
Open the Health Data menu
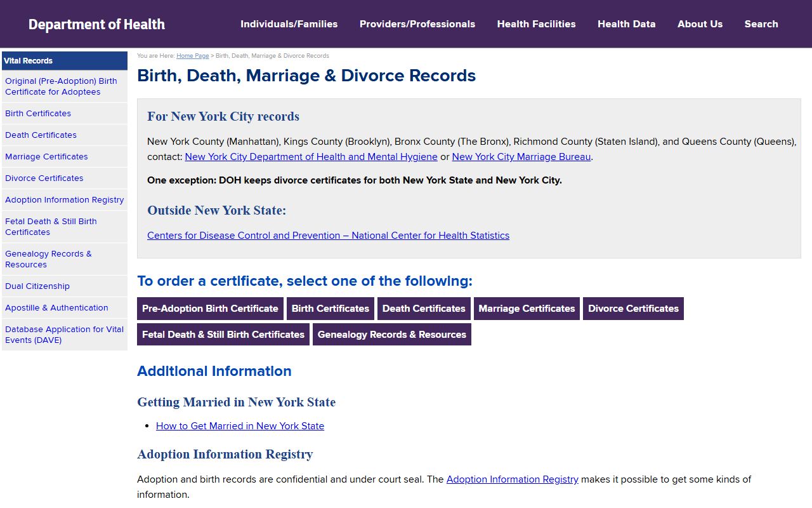coord(626,24)
